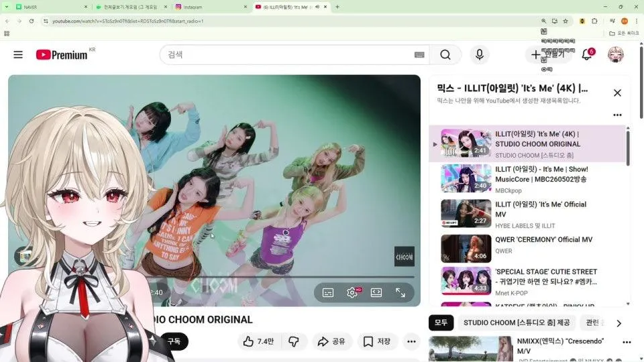Click the playlist panel scrollbar
This screenshot has width=644, height=362.
point(628,148)
